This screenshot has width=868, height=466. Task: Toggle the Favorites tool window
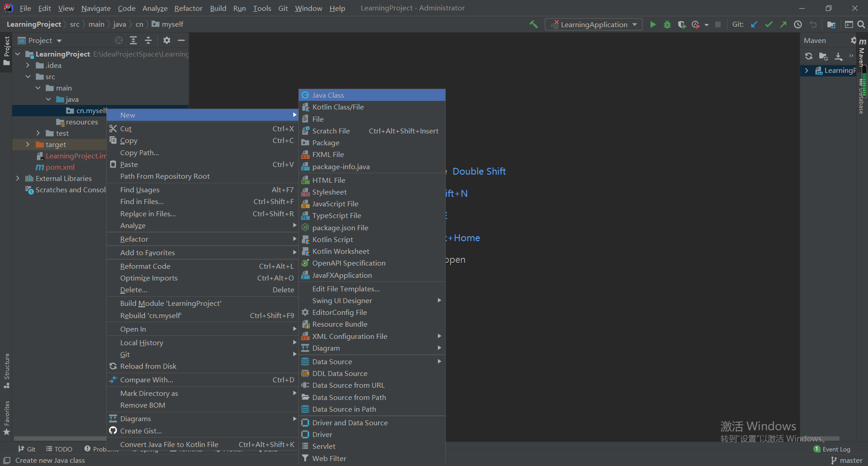[x=7, y=414]
